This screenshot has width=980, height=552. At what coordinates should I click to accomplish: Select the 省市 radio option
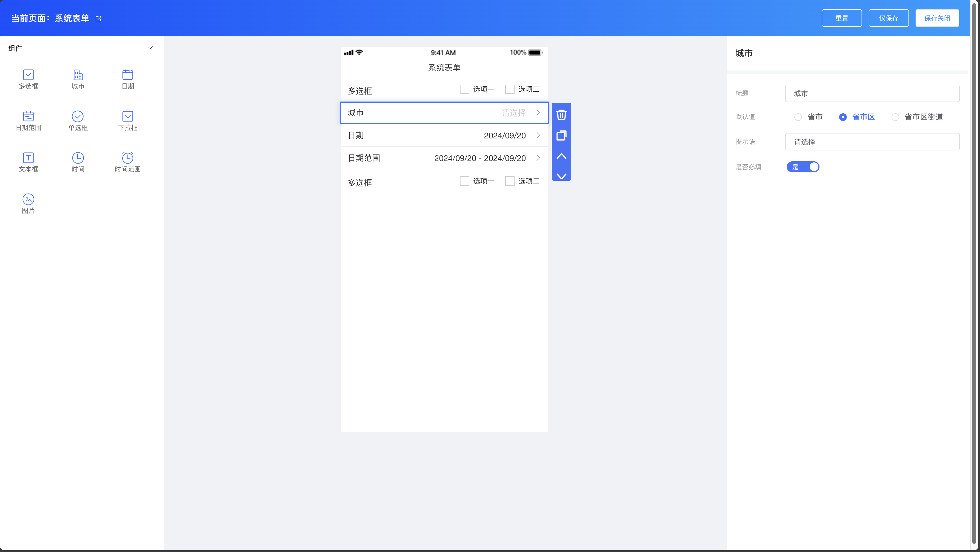pyautogui.click(x=798, y=117)
